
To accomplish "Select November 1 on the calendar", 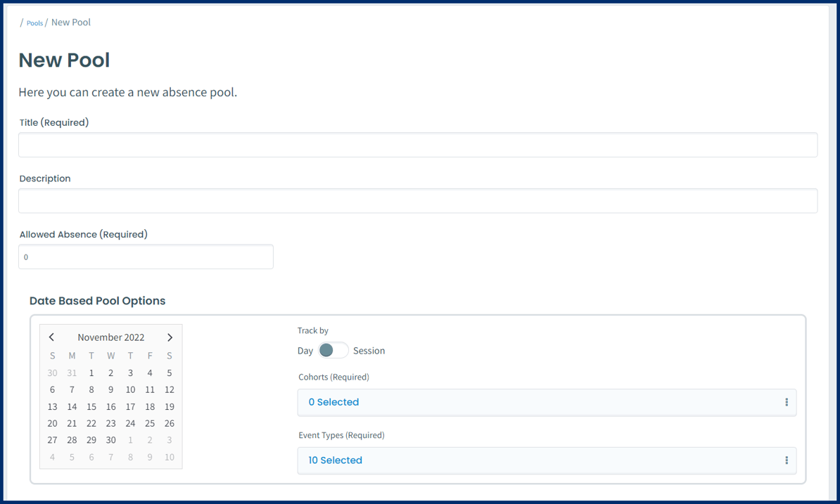I will [91, 373].
